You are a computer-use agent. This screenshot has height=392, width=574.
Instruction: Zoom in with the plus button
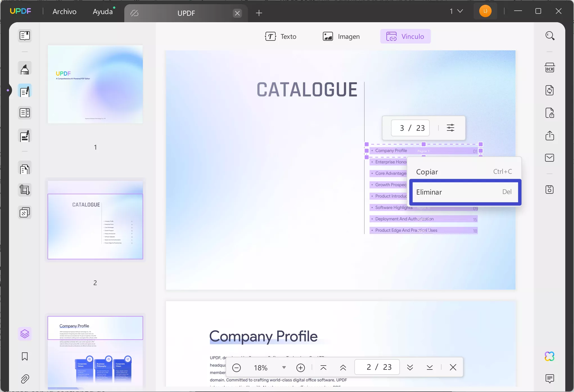click(x=301, y=368)
